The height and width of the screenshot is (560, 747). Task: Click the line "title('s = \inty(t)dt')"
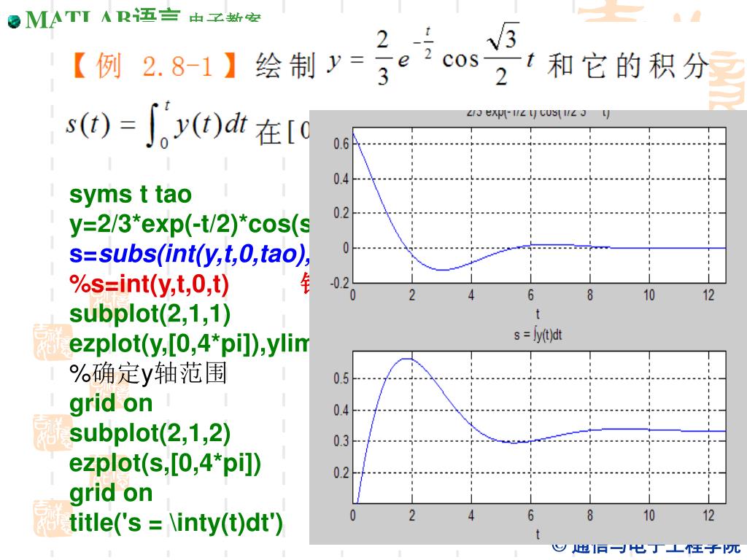point(176,523)
